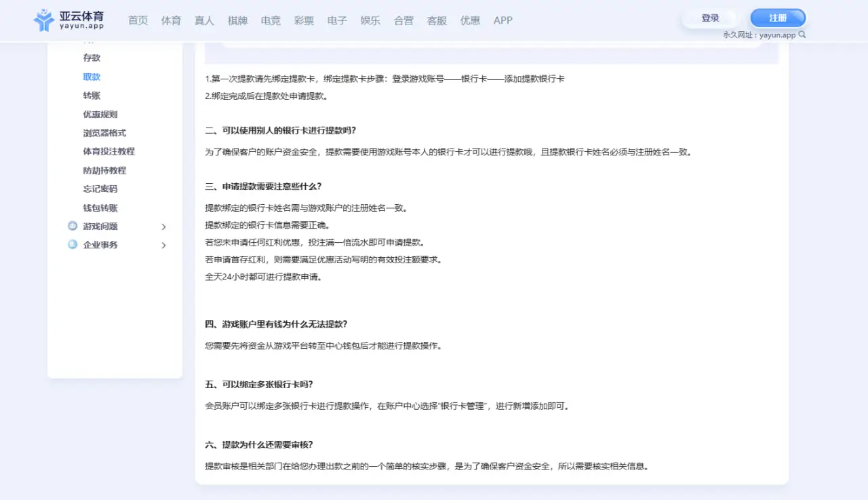Click the 亚云体育 logo icon
The height and width of the screenshot is (500, 868).
(x=44, y=20)
